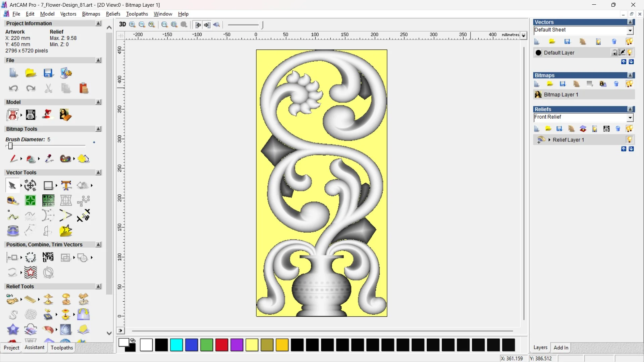Click the Layers button
Viewport: 644px width, 362px height.
[x=540, y=348]
